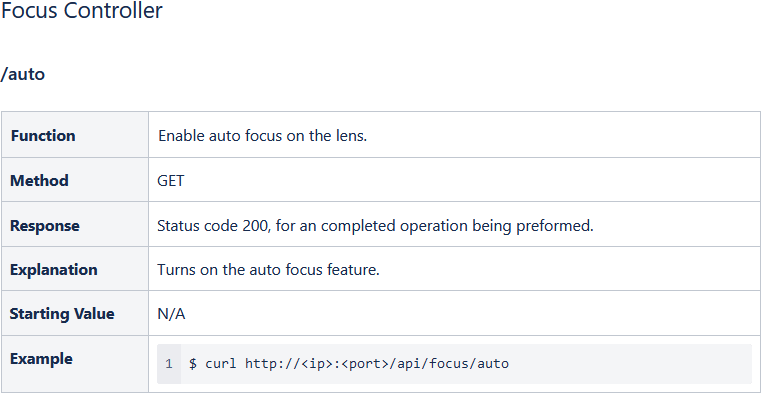The width and height of the screenshot is (763, 395).
Task: Click the '$' prompt symbol in code
Action: (x=193, y=364)
